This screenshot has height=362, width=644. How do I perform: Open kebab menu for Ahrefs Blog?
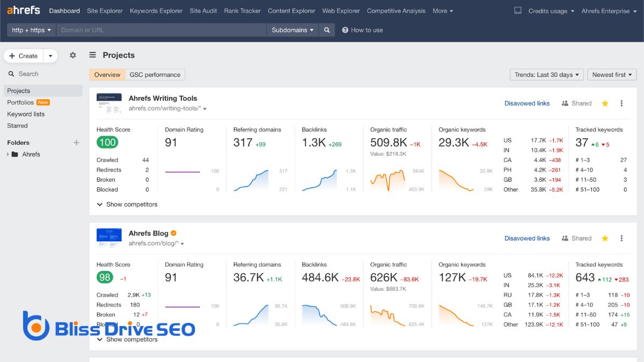coord(621,239)
